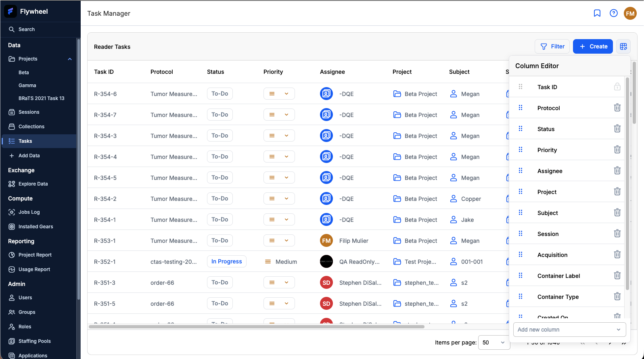Viewport: 644px width, 359px height.
Task: Toggle the column editor grid icon
Action: [623, 46]
